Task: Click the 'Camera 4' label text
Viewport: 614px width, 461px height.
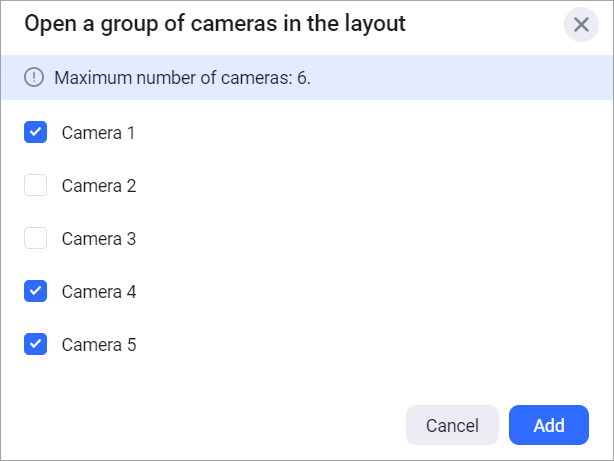Action: [98, 291]
